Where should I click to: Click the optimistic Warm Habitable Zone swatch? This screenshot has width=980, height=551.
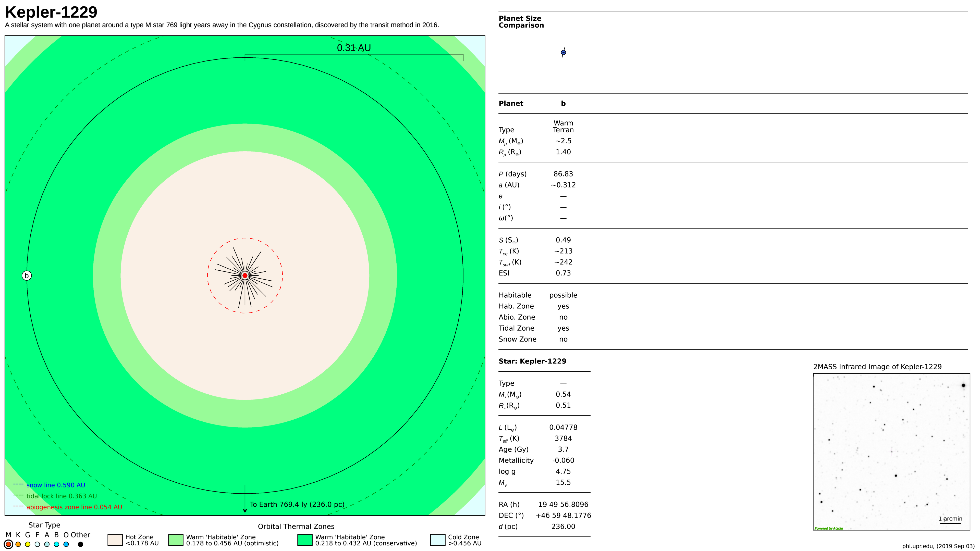point(175,540)
